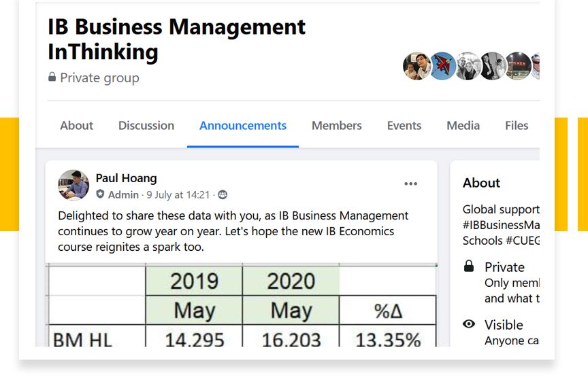The height and width of the screenshot is (382, 588).
Task: Go to the Members tab
Action: pyautogui.click(x=337, y=126)
